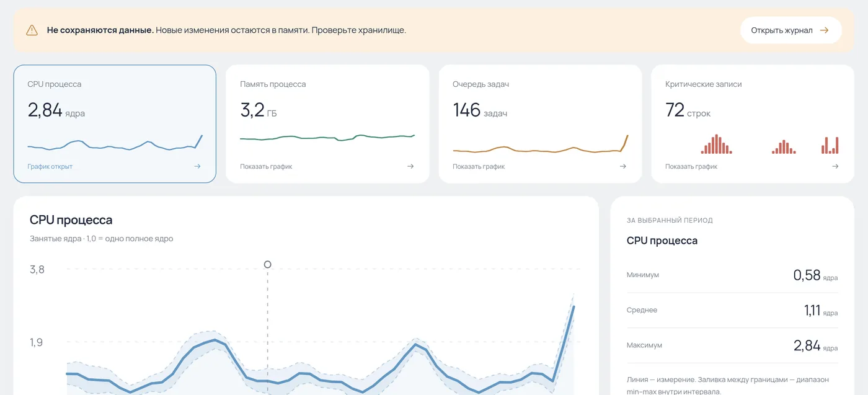Click the '72' critical lines value
This screenshot has height=395, width=868.
click(675, 110)
